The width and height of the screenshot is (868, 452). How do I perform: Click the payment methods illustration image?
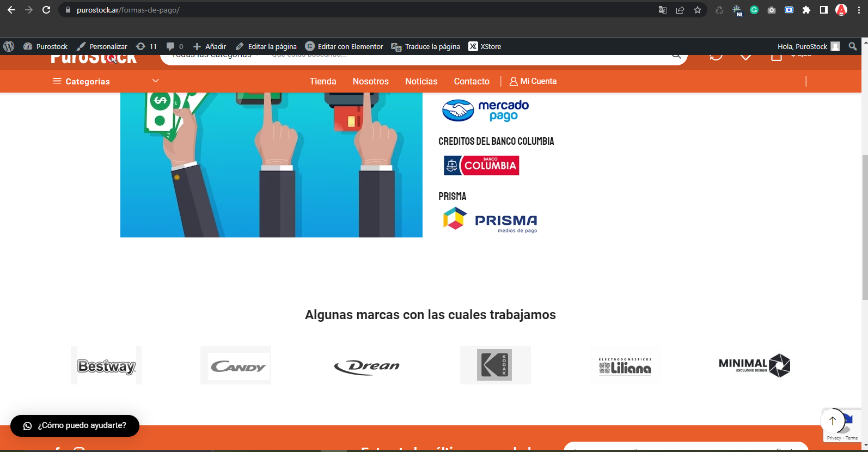pos(271,164)
